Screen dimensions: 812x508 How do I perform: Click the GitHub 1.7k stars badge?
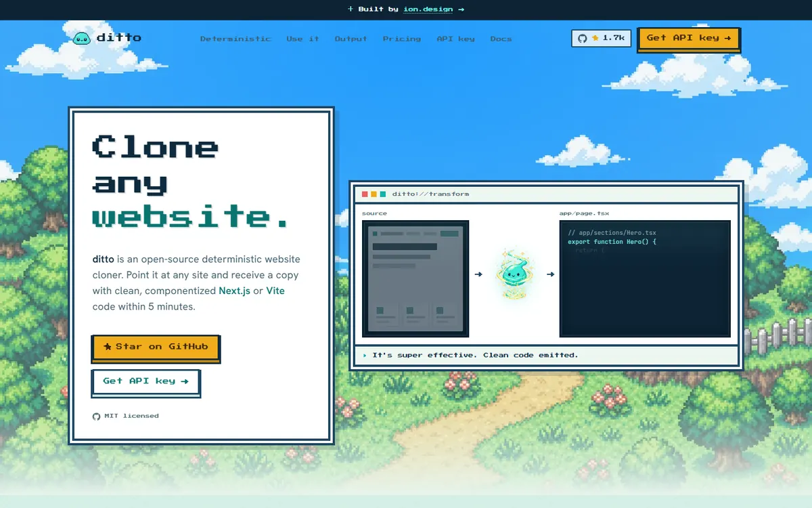point(601,38)
